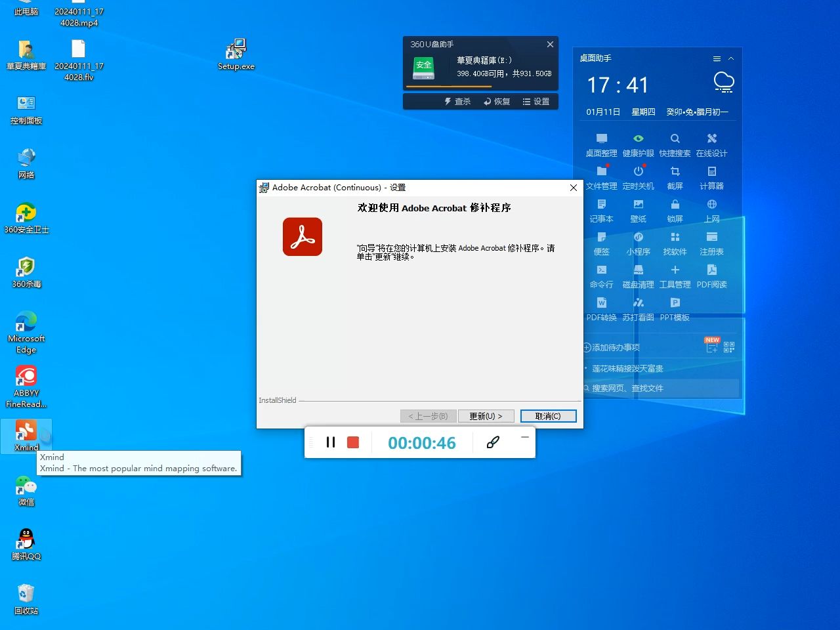Open 苏打看图 image viewer
The height and width of the screenshot is (630, 840).
click(638, 309)
